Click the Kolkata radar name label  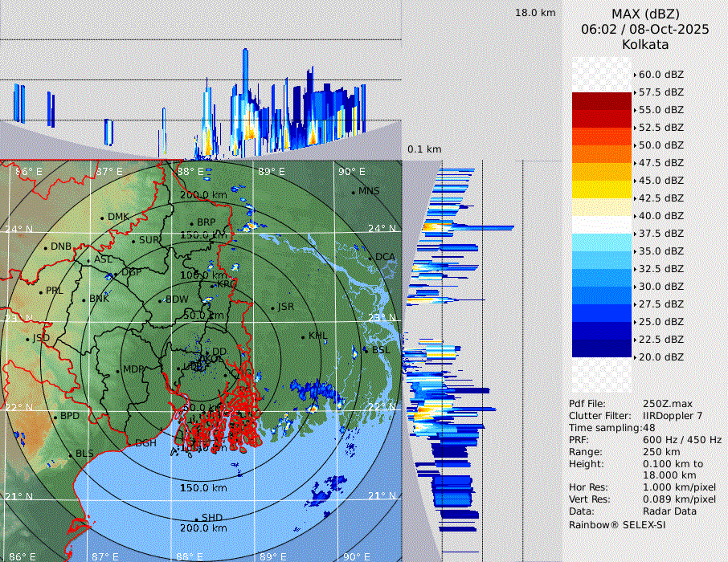[645, 44]
